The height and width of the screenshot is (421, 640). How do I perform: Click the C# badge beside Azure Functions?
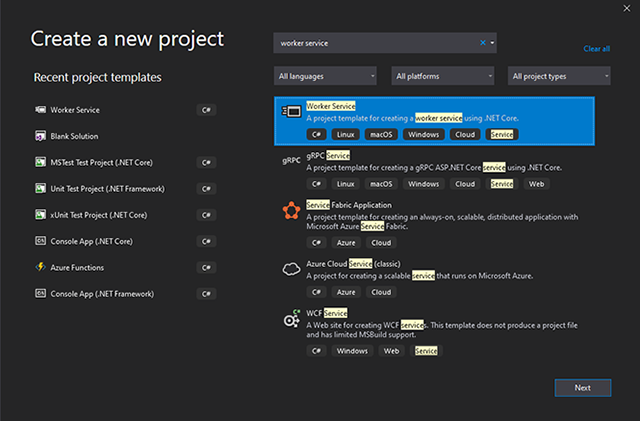tap(206, 267)
